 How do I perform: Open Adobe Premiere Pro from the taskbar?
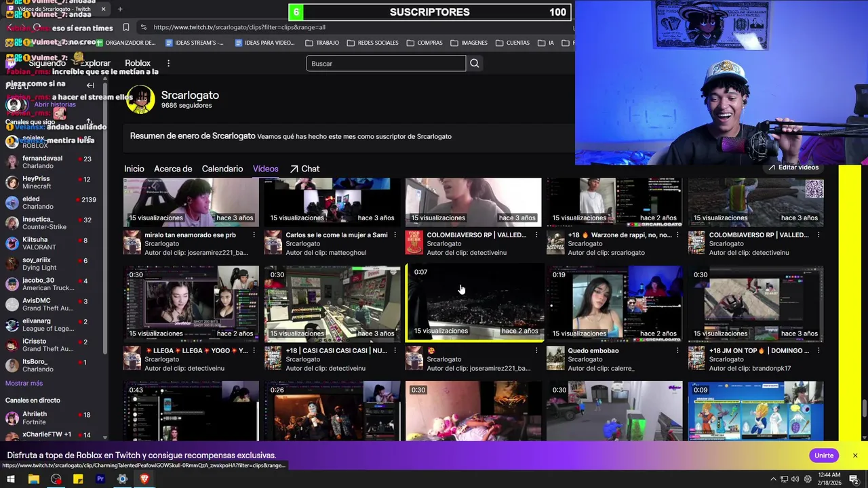[x=100, y=479]
